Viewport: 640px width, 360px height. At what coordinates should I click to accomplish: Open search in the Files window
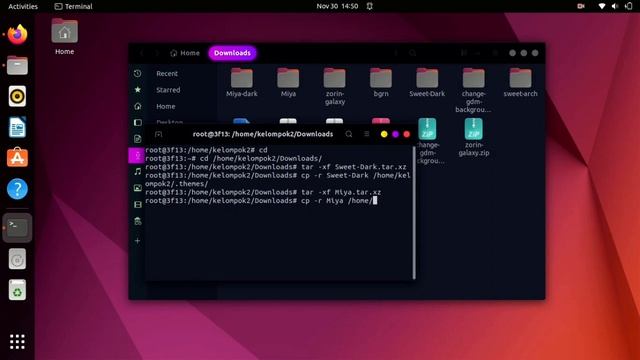point(413,53)
